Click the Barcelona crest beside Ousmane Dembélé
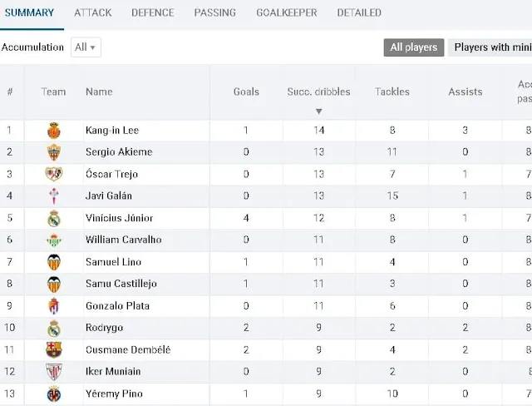Screen dimensions: 532x406 [x=53, y=349]
